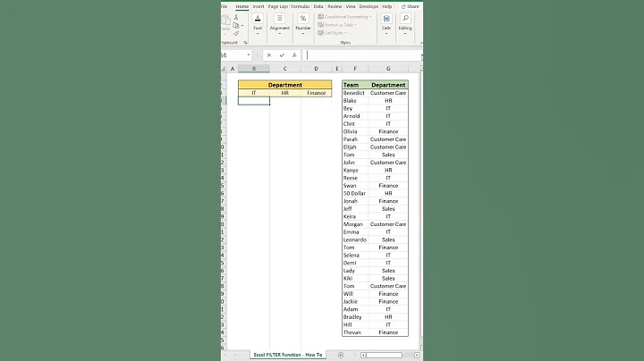The height and width of the screenshot is (361, 644).
Task: Open the Cells group button
Action: click(x=386, y=24)
